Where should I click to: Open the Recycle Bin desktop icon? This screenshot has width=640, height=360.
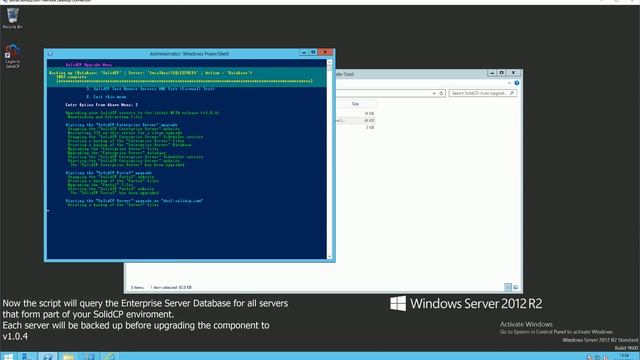[13, 18]
